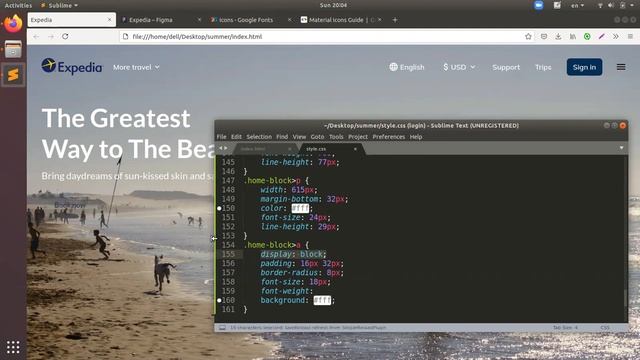Open network status in system tray
The width and height of the screenshot is (640, 360).
[600, 5]
